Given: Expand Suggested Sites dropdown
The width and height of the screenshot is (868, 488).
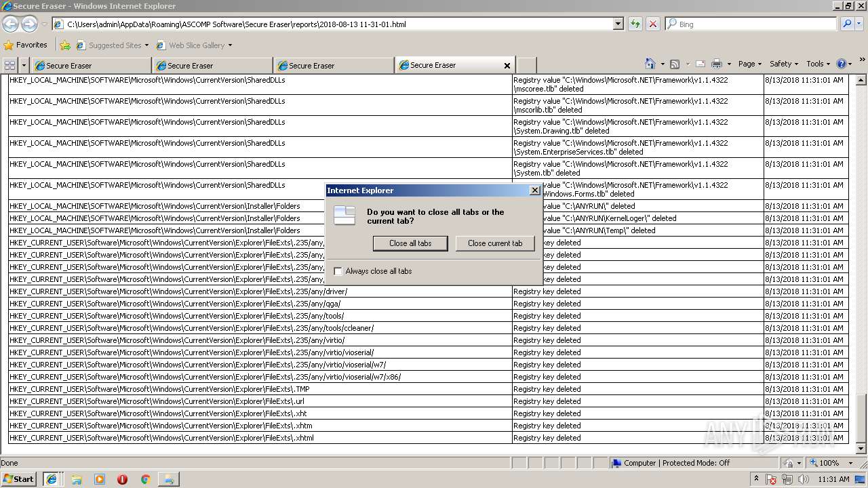Looking at the screenshot, I should point(146,45).
